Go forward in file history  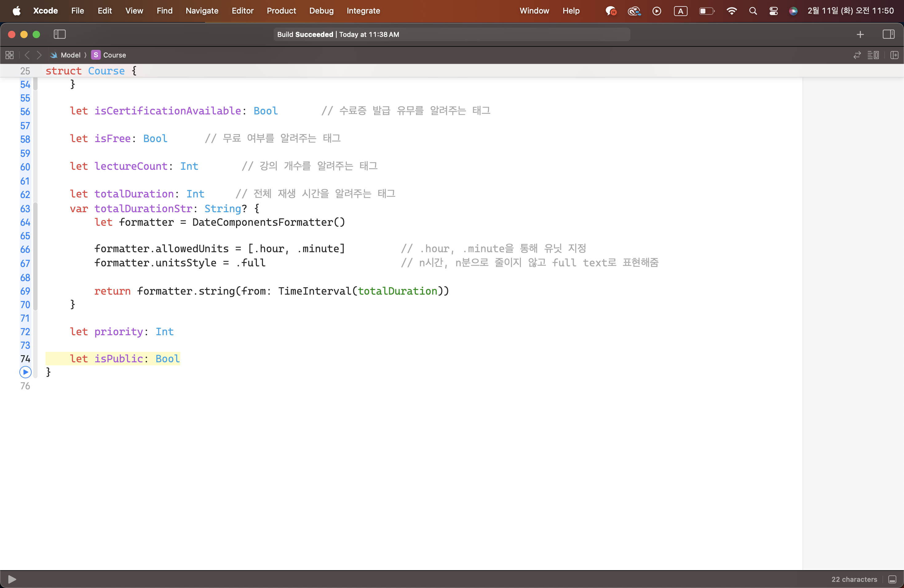coord(39,55)
